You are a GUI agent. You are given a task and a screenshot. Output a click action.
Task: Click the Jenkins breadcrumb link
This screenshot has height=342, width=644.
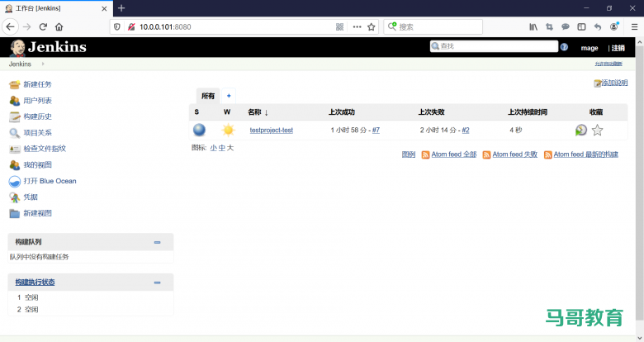pos(20,64)
